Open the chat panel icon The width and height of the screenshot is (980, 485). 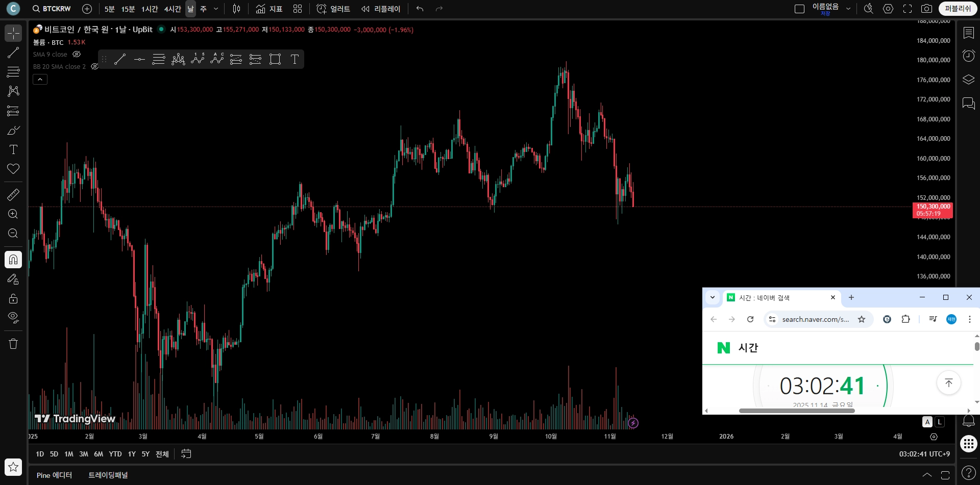(x=968, y=104)
